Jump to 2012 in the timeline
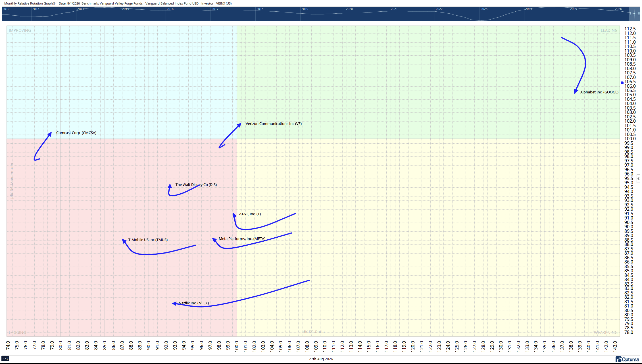Viewport: 642px width, 364px height. click(6, 9)
